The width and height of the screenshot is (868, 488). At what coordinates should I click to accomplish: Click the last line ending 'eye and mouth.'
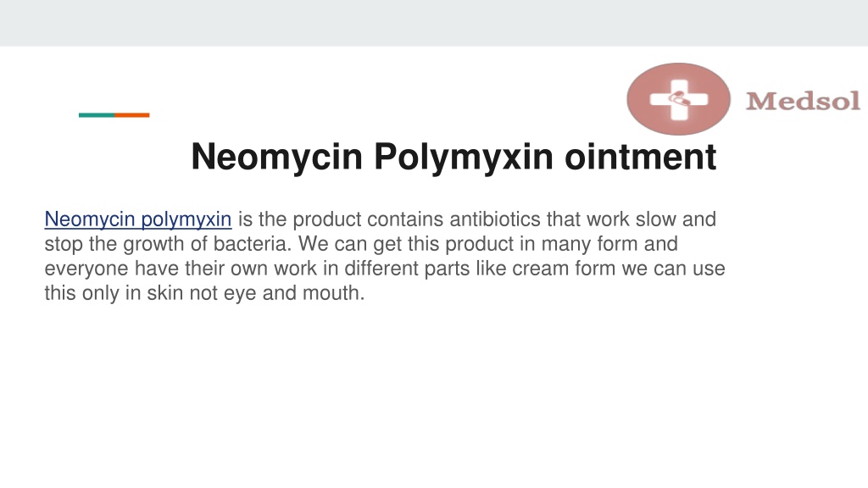[x=204, y=292]
